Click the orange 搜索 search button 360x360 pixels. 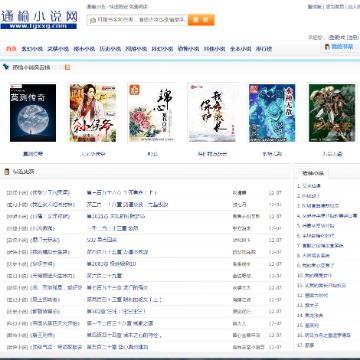coord(201,20)
